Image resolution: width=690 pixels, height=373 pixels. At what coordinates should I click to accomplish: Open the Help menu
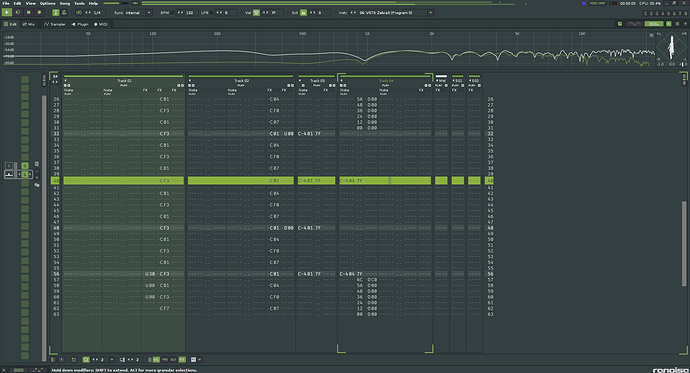(93, 3)
